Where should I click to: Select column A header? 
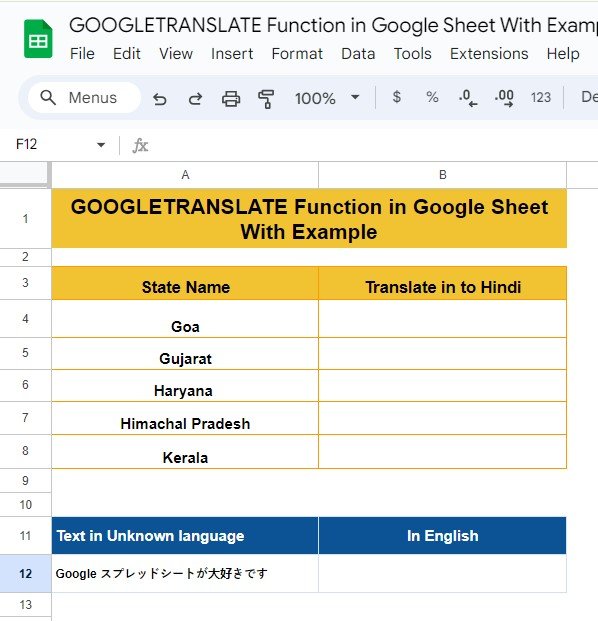[x=185, y=175]
